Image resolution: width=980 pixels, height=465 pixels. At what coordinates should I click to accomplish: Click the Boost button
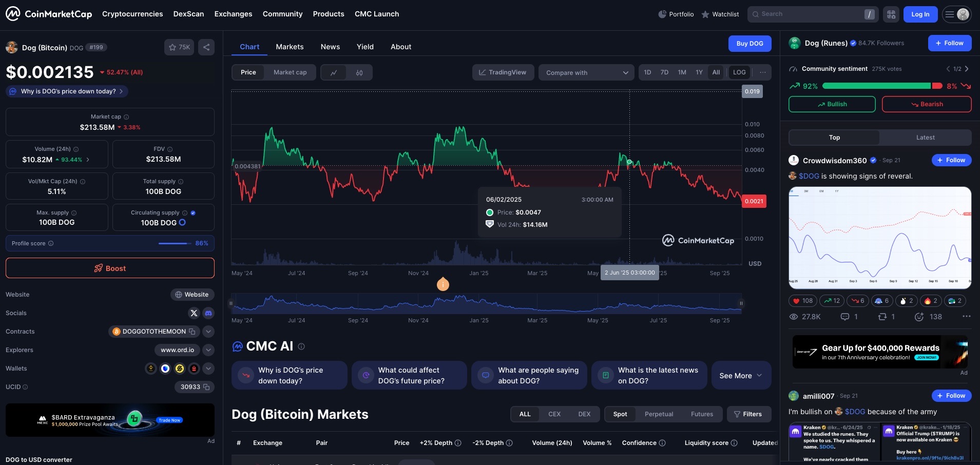click(x=110, y=268)
